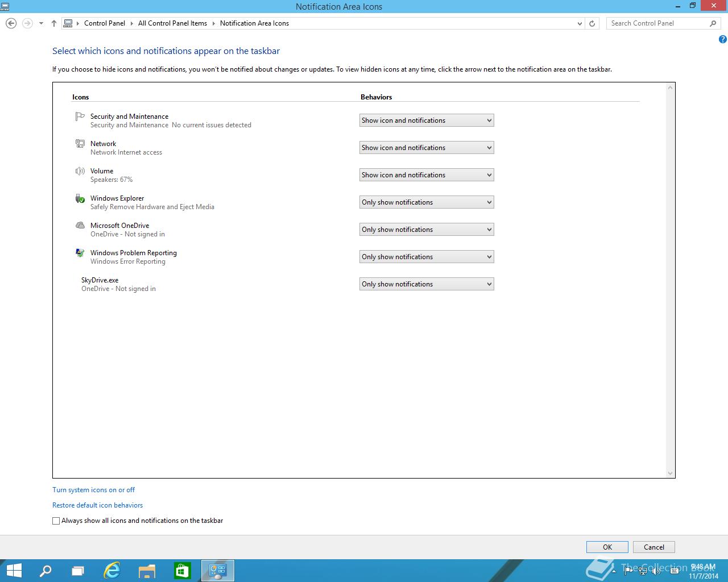Click Turn system icons on or off

94,490
